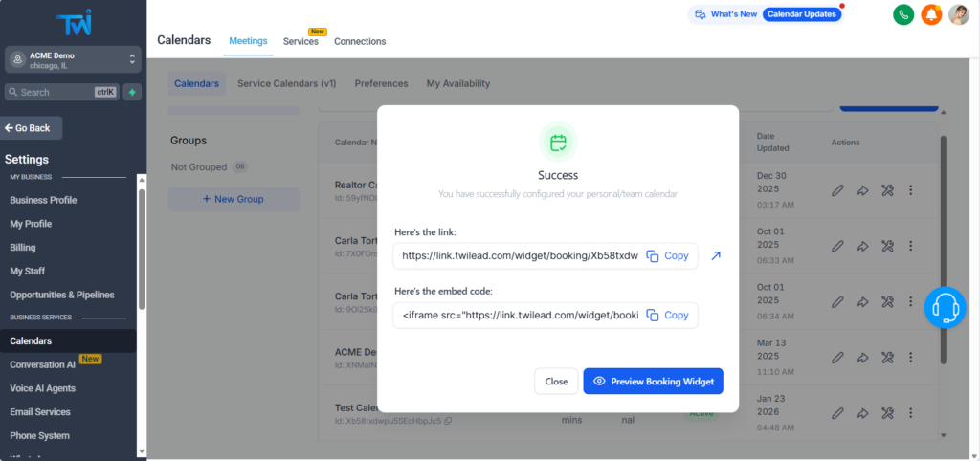The image size is (980, 461).
Task: Click the calendar table vertical scrollbar
Action: (943, 250)
